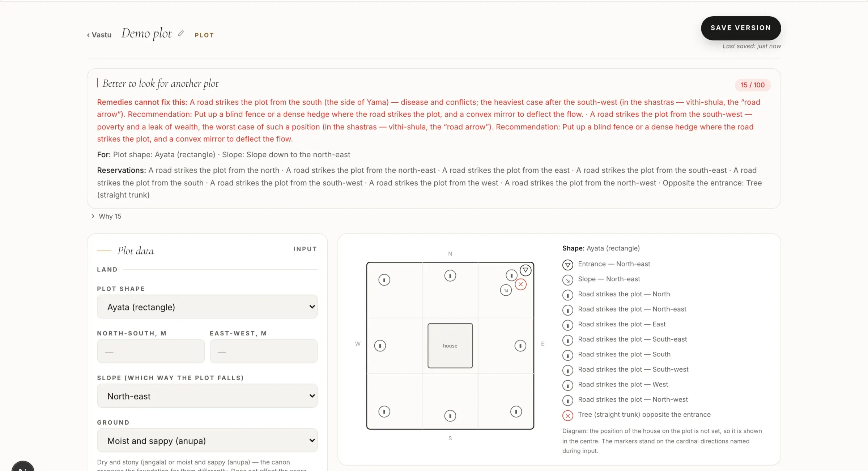The image size is (868, 471).
Task: Open the Ground type dropdown
Action: 207,440
